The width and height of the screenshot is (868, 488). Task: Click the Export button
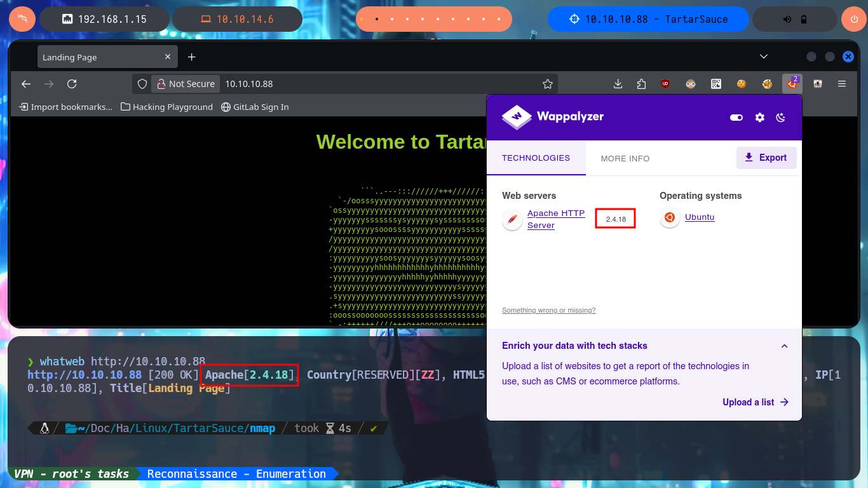(766, 158)
